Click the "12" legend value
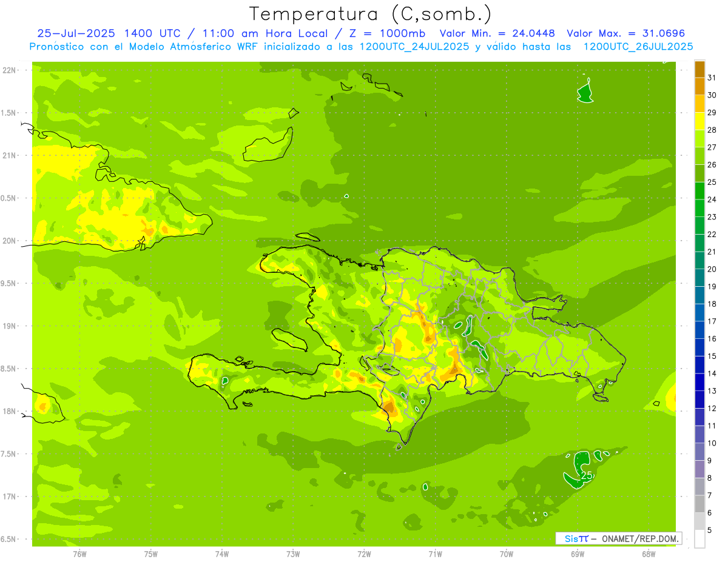The width and height of the screenshot is (728, 562). 712,408
